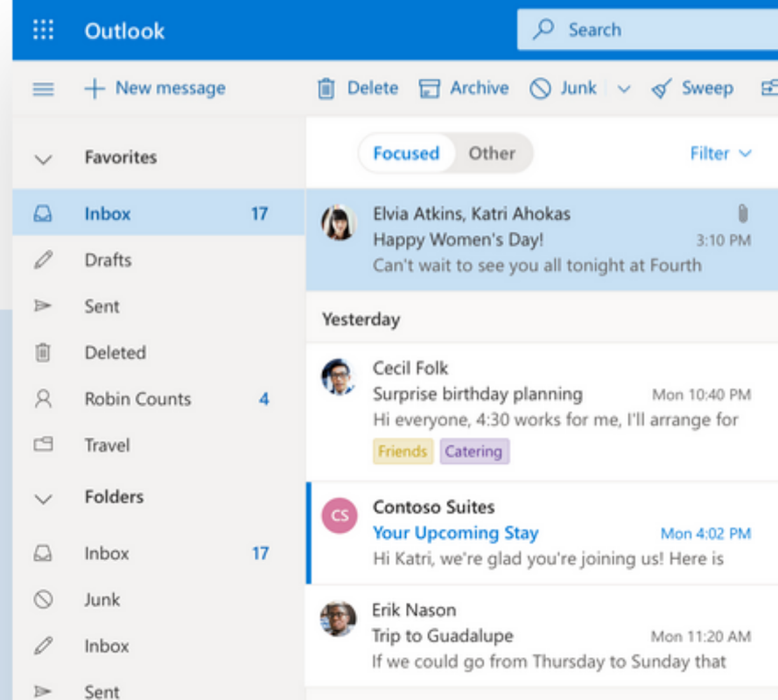Click the Mon 11:20 AM timestamp
This screenshot has height=700, width=778.
[x=701, y=636]
